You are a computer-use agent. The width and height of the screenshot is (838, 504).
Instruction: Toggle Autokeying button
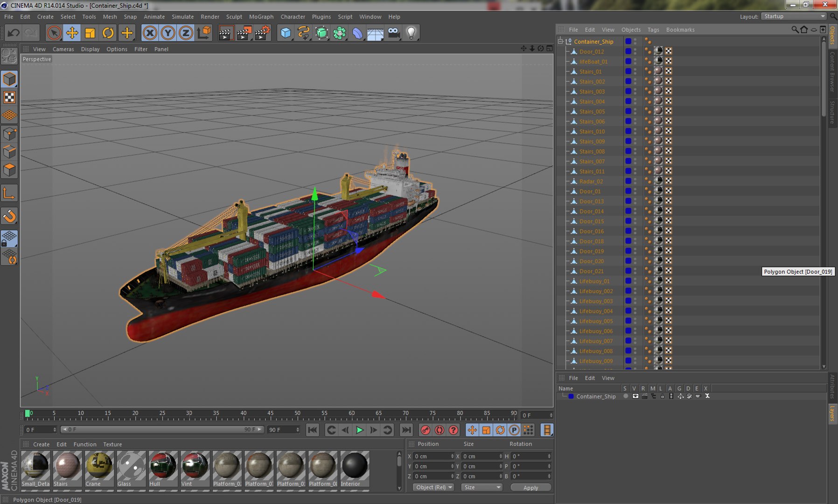point(439,430)
